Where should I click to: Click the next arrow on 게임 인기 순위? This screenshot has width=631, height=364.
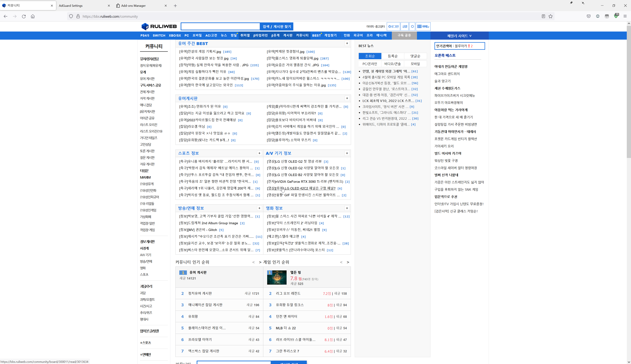[348, 262]
